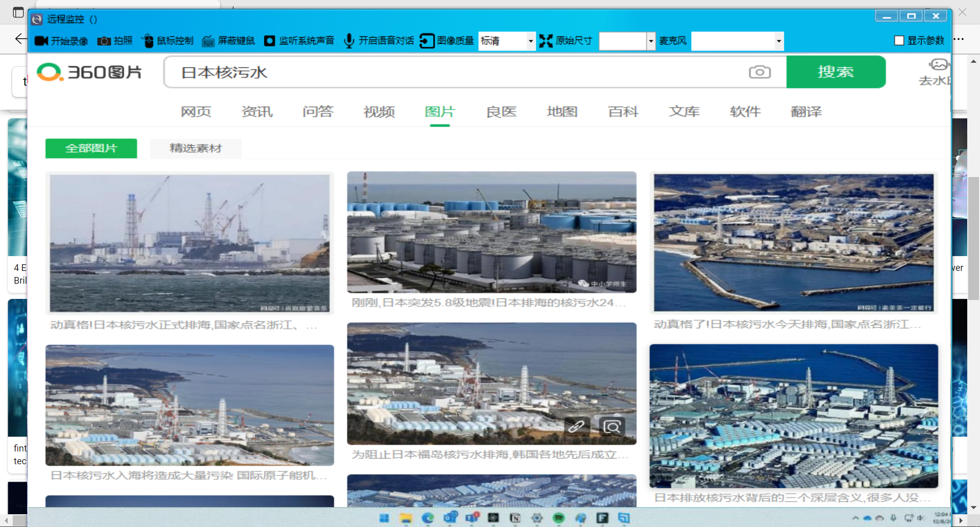
Task: Click image search icon on Fukushima thumbnail
Action: pyautogui.click(x=611, y=426)
